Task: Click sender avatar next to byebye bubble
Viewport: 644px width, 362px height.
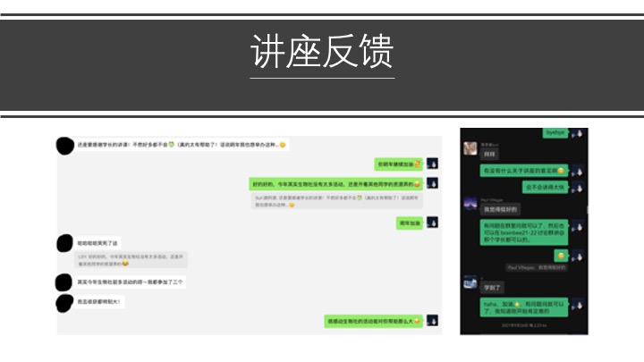Action: tap(579, 133)
